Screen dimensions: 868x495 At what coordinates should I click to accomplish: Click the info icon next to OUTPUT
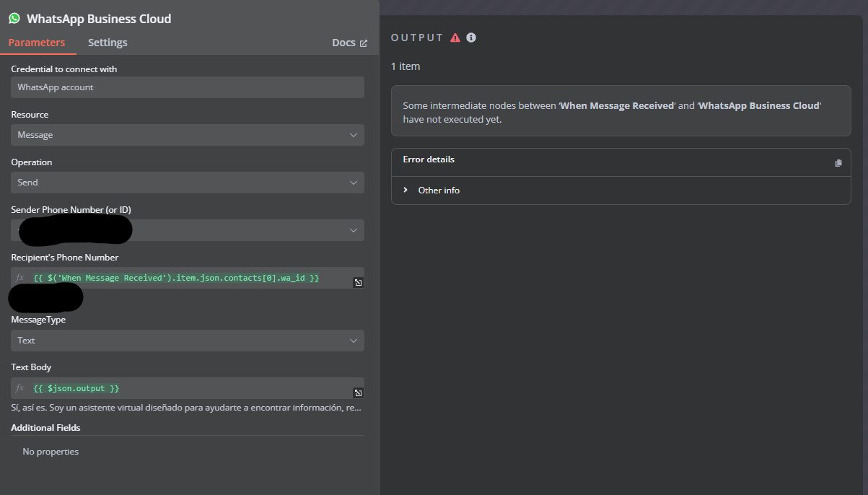(471, 38)
